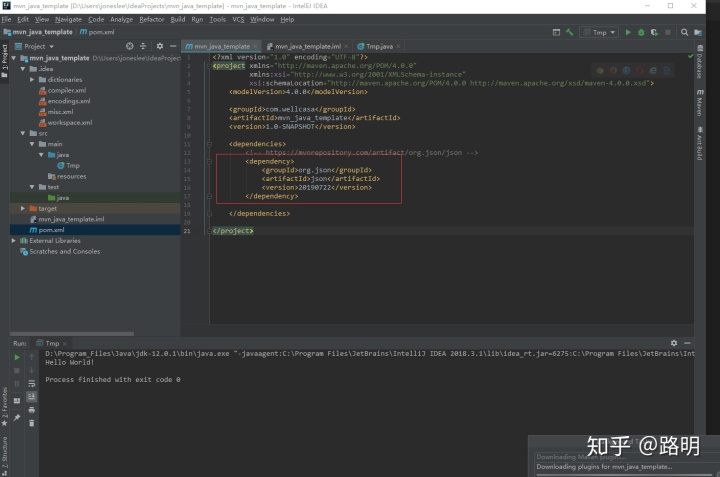
Task: Pin the Run tab
Action: pos(17,417)
